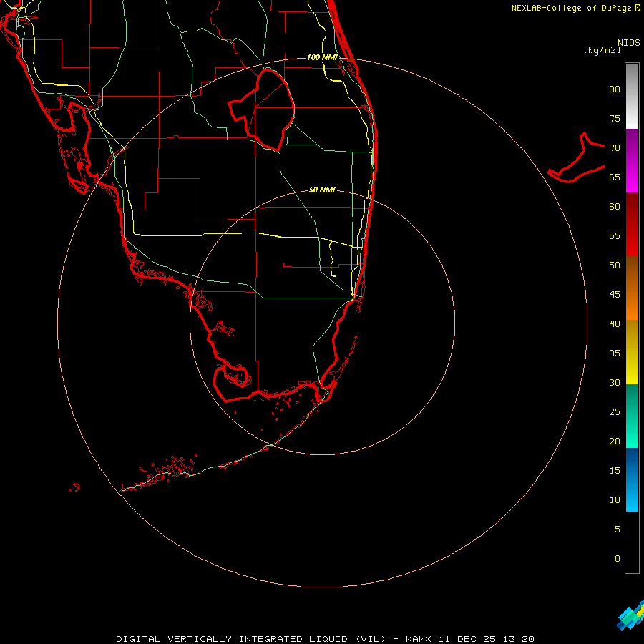
Task: Click the scale value 25
Action: pyautogui.click(x=615, y=412)
